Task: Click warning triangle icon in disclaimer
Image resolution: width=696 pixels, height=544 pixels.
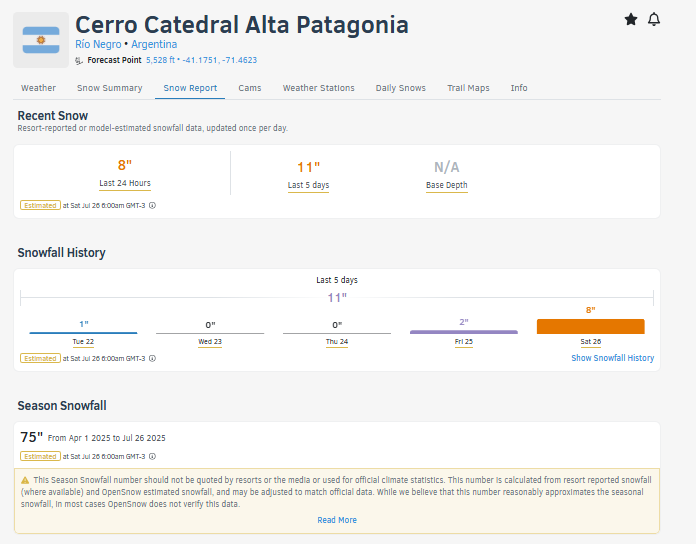Action: pyautogui.click(x=25, y=480)
